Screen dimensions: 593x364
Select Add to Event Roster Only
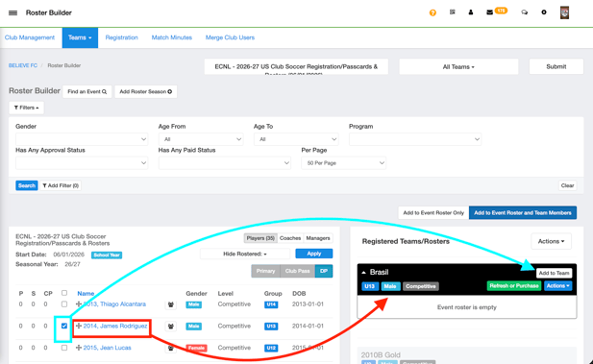(433, 212)
